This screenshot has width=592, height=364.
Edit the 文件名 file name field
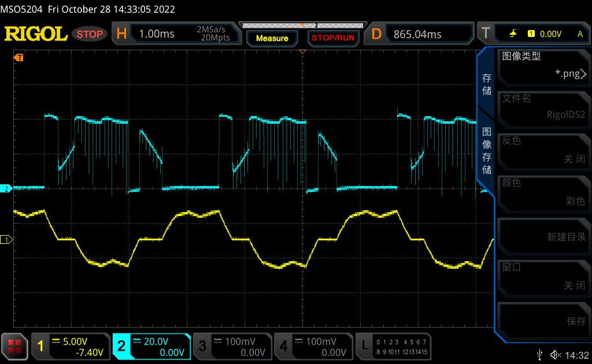[x=543, y=107]
